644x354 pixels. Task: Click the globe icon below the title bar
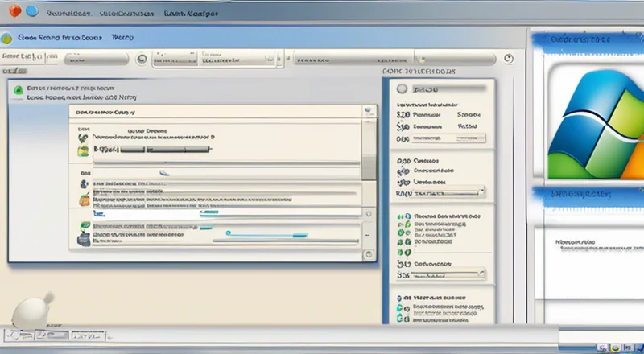pos(6,37)
